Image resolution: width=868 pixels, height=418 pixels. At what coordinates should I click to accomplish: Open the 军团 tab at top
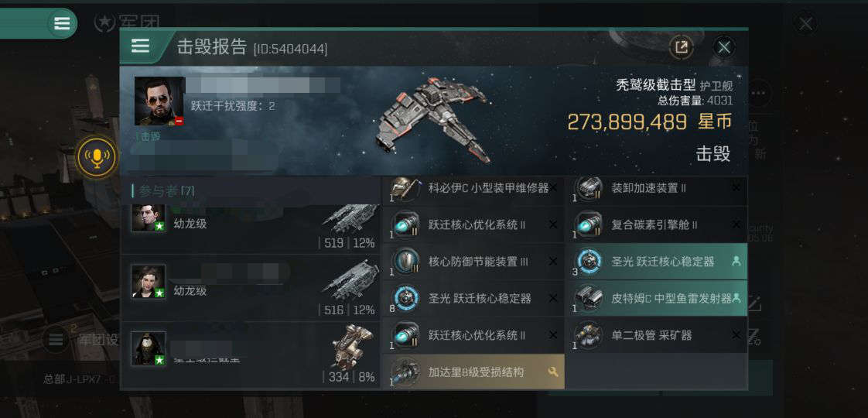pos(127,22)
